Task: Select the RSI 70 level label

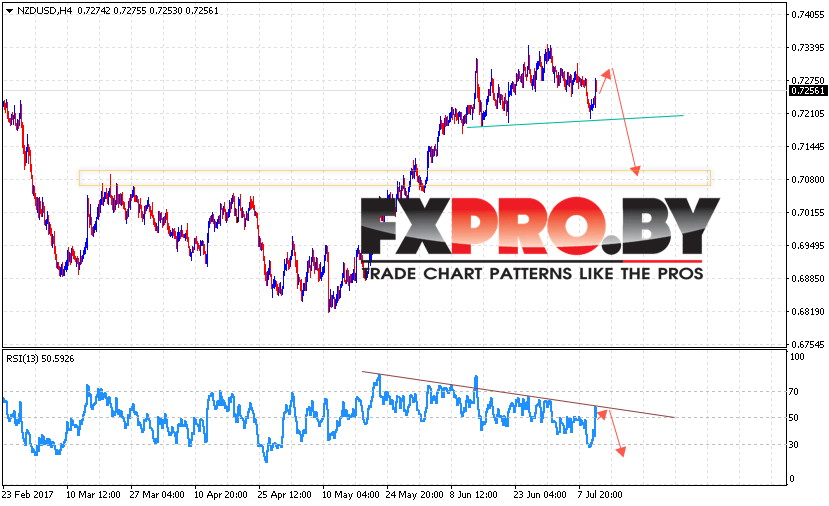Action: point(794,392)
